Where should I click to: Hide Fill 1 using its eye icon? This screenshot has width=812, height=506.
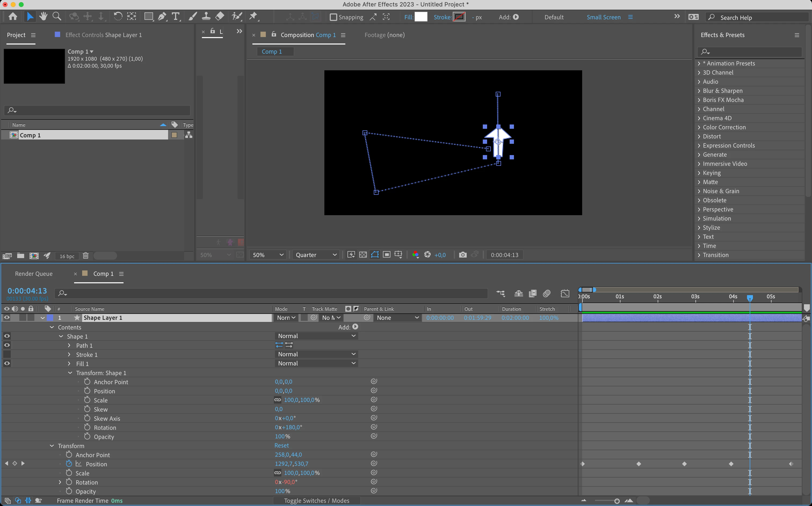point(7,364)
